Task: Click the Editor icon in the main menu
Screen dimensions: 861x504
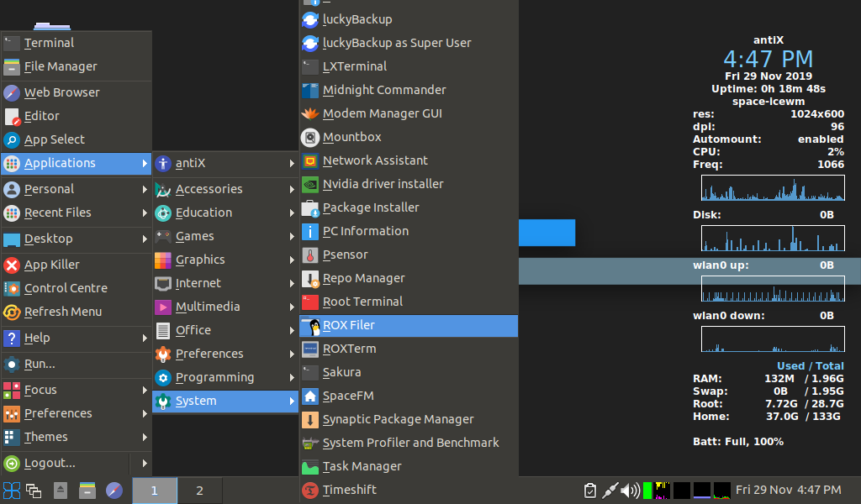Action: point(12,116)
